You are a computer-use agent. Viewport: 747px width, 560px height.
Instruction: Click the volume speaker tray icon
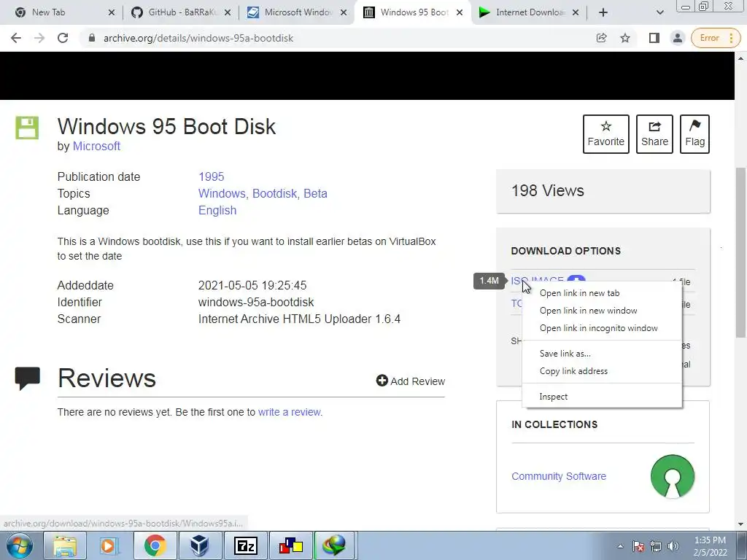click(x=673, y=547)
